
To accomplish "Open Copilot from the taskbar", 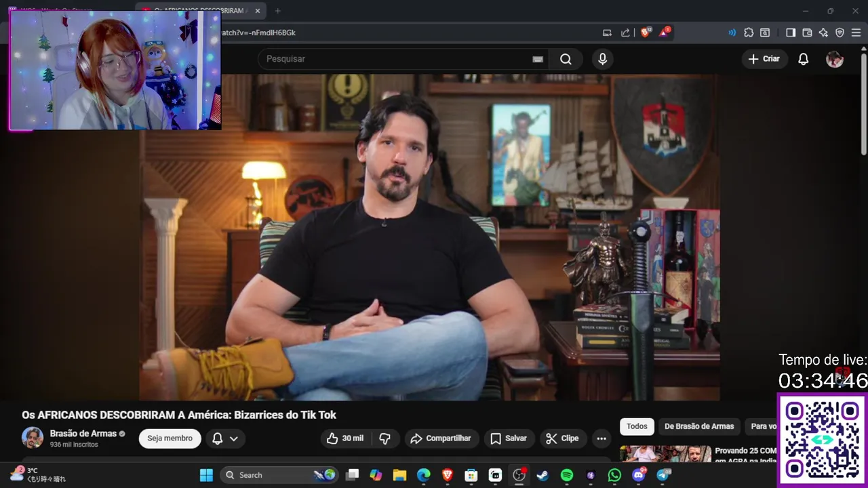I will [x=376, y=475].
